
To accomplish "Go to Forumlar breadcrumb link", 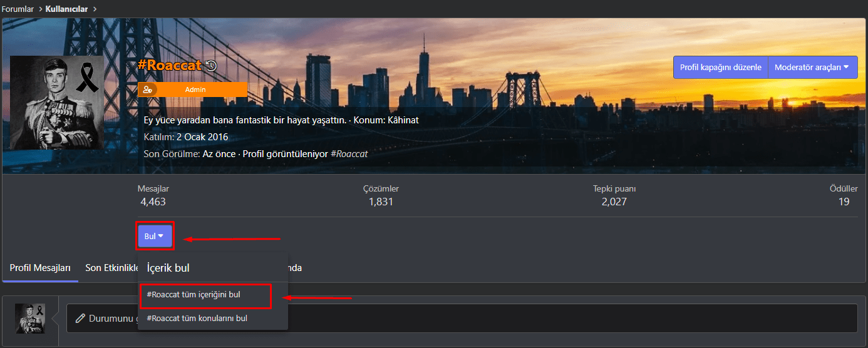I will (18, 9).
